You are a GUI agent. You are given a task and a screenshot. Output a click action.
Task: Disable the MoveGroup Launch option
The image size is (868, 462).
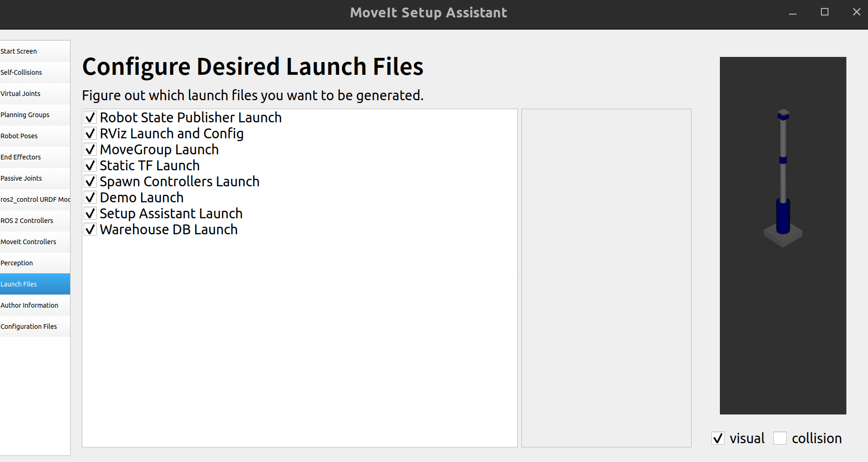90,150
